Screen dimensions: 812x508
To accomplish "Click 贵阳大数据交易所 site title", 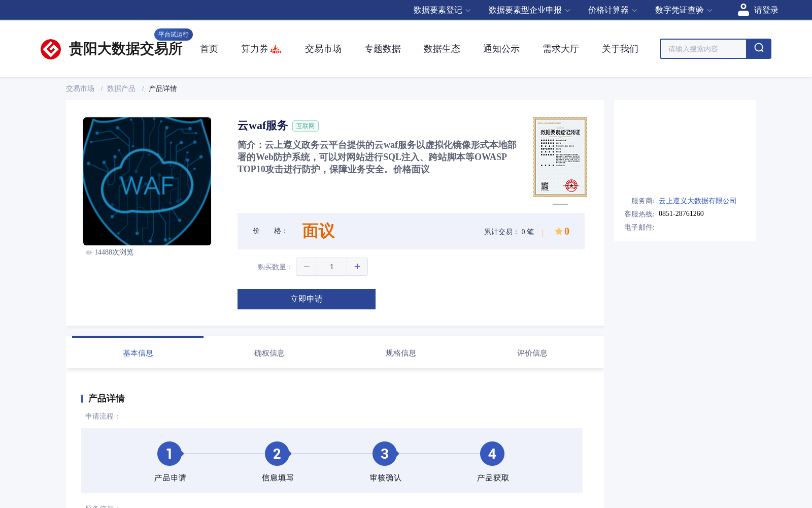I will [x=125, y=49].
